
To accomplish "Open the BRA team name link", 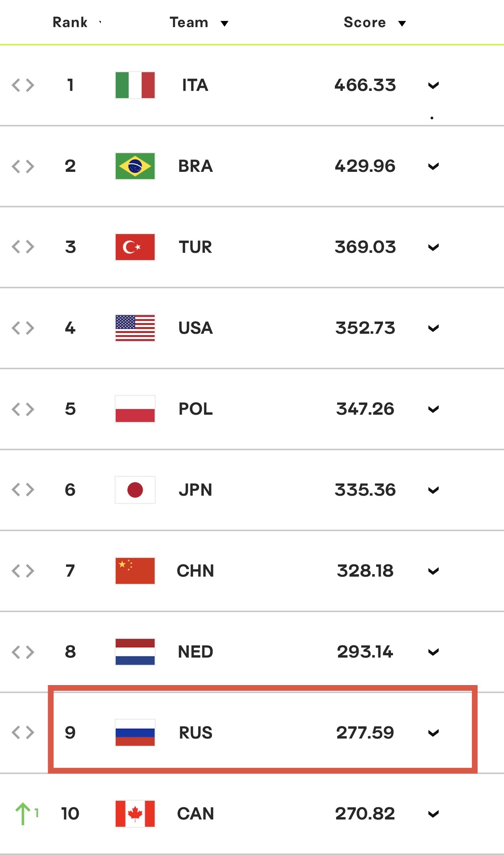I will [x=195, y=166].
